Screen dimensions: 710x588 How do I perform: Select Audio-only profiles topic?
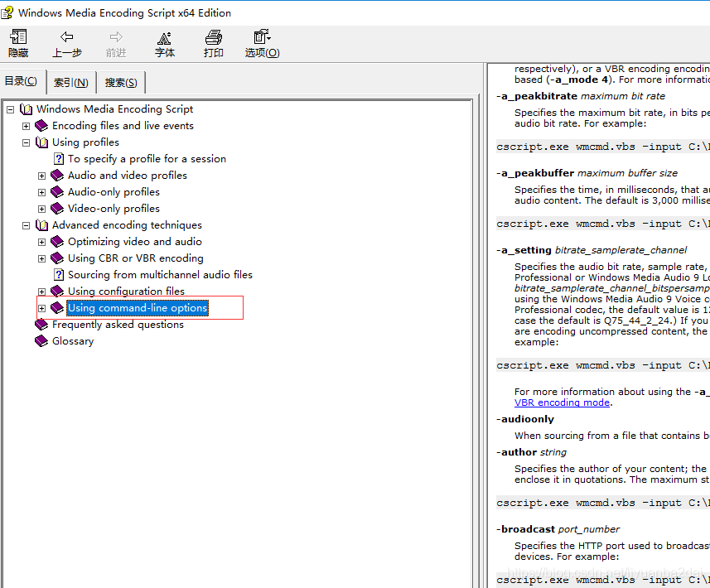[x=114, y=192]
